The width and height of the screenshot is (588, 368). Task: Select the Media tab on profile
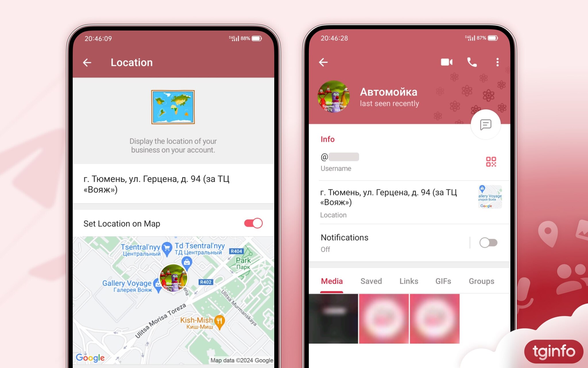coord(332,281)
